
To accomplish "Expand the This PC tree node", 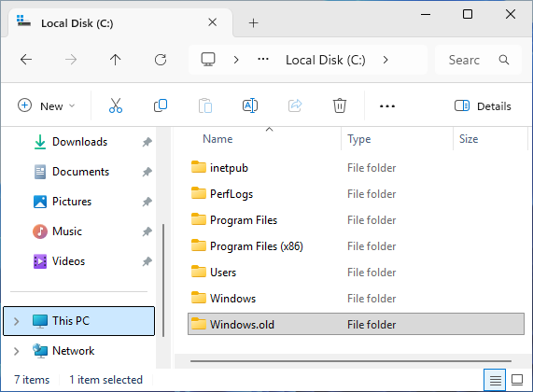I will pos(16,321).
